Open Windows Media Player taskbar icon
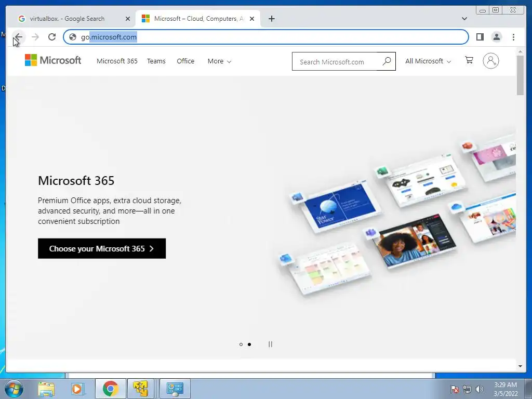 pos(77,389)
